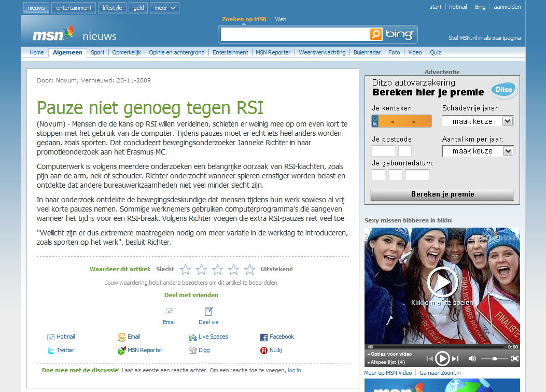Skip to the next video in the player
546x392 pixels.
point(455,358)
